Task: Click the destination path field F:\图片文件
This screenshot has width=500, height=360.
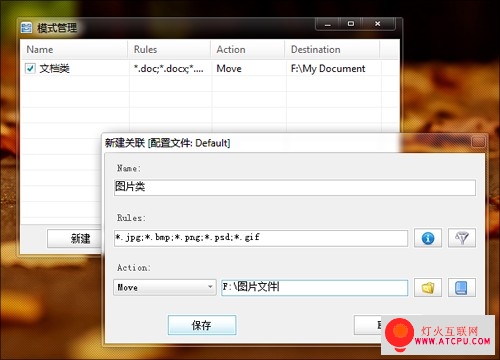Action: (315, 288)
